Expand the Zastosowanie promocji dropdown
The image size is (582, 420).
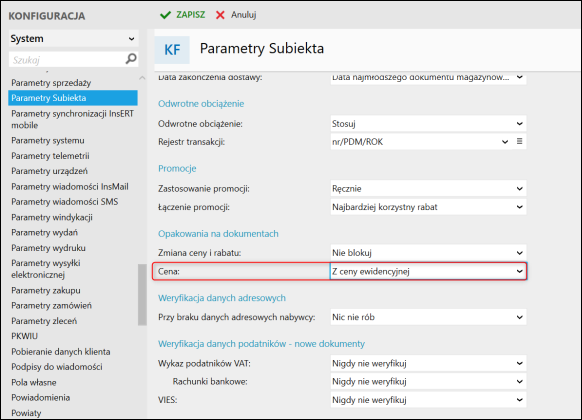click(x=428, y=188)
